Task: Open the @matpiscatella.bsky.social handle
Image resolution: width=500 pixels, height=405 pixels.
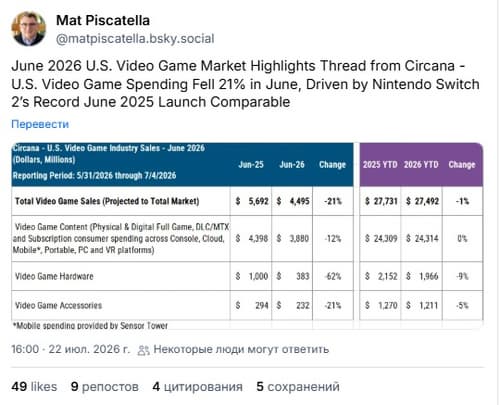Action: [x=135, y=39]
